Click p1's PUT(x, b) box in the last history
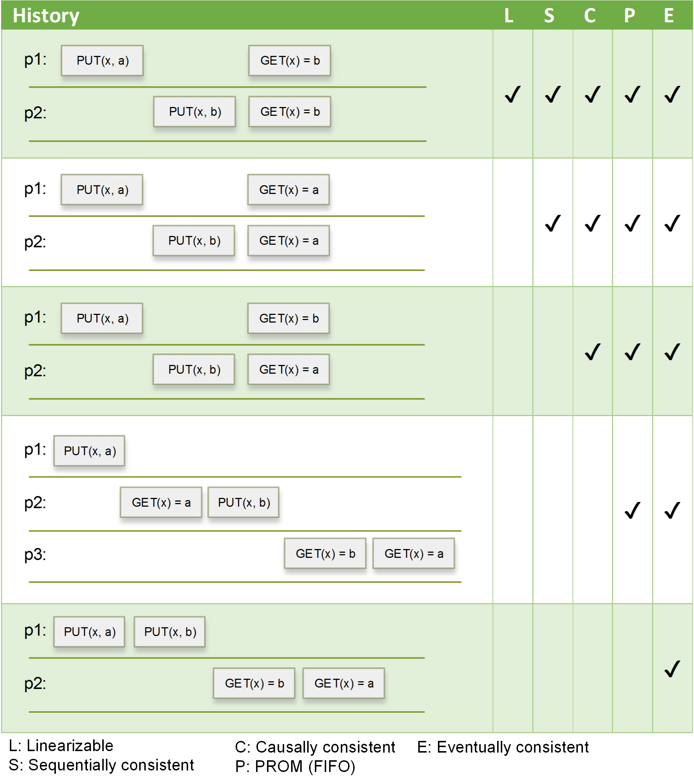This screenshot has width=694, height=784. tap(170, 632)
